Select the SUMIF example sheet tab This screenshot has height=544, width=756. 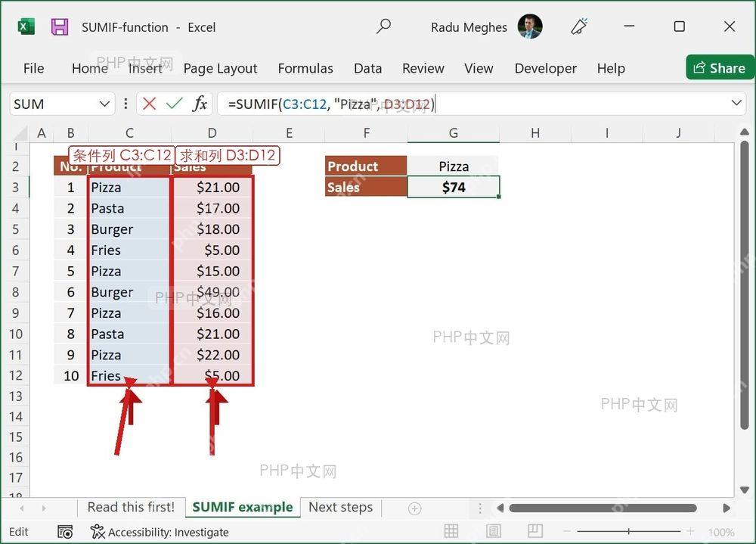click(243, 508)
